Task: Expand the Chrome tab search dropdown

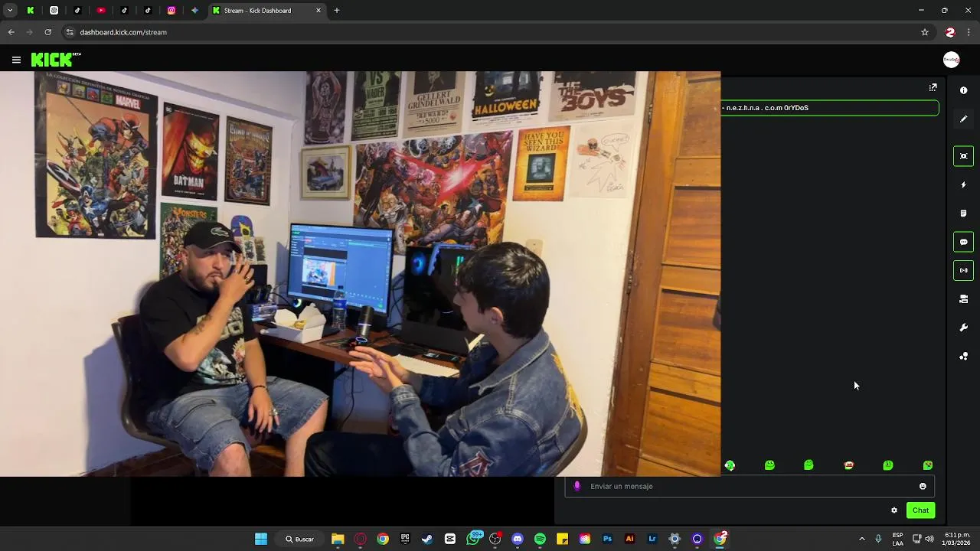Action: [x=10, y=10]
